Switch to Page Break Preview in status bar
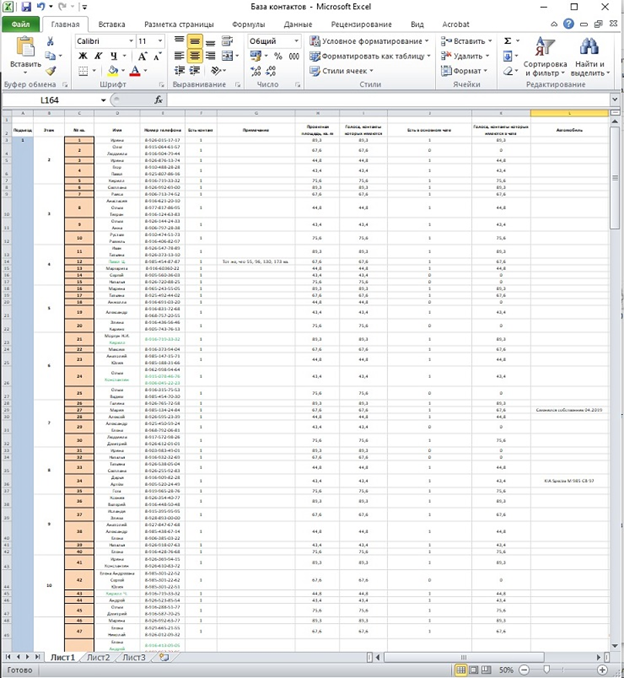The image size is (624, 678). (x=486, y=670)
